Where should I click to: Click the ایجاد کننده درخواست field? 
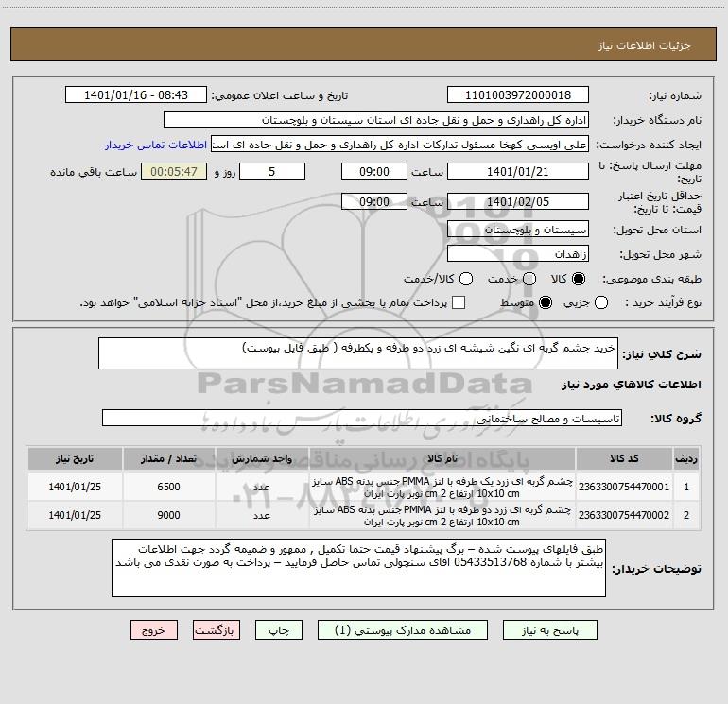(400, 145)
